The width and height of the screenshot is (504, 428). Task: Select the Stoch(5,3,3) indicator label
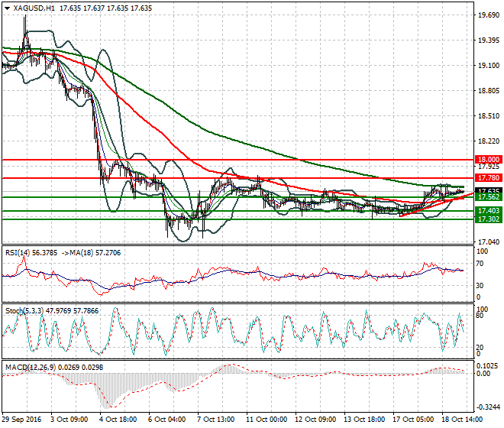pos(24,311)
